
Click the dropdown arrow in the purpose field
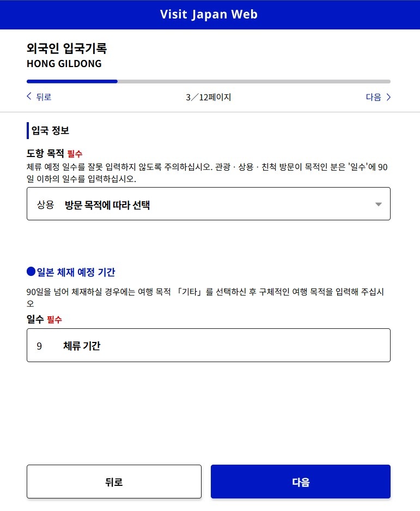pos(378,205)
